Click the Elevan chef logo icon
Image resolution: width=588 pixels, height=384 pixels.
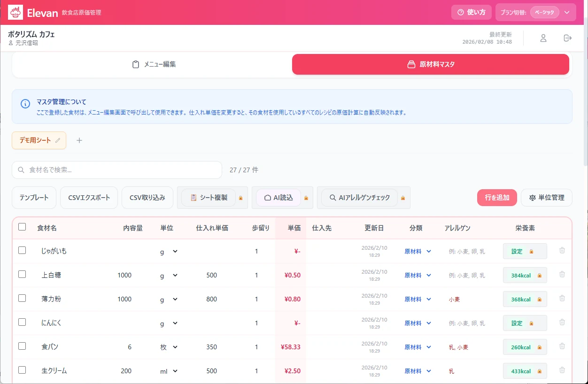pyautogui.click(x=15, y=12)
